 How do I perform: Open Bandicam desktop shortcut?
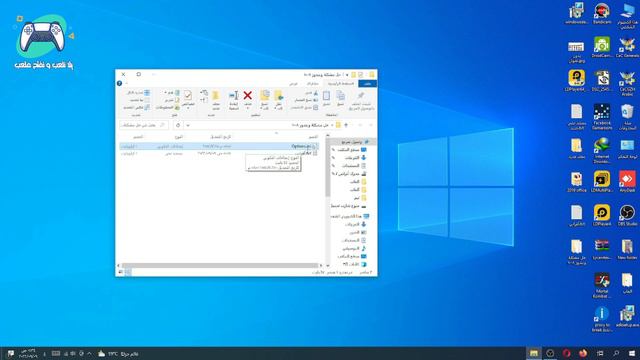pyautogui.click(x=602, y=13)
